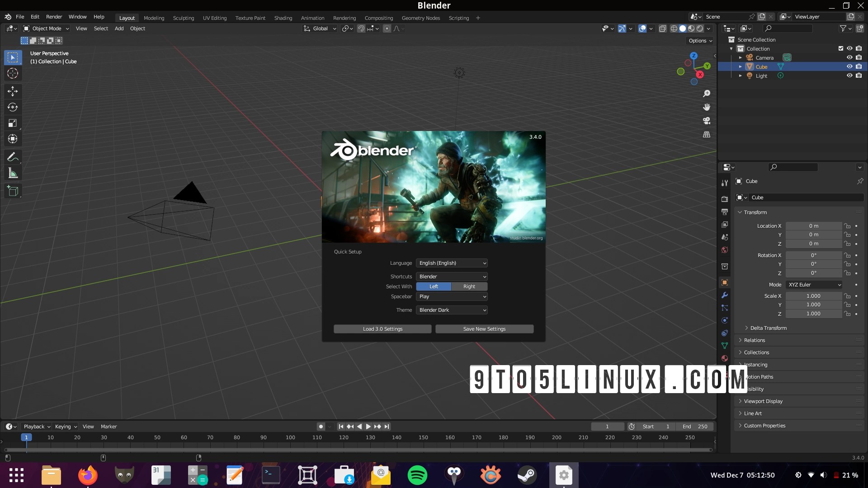Expand the Delta Transform section
Viewport: 868px width, 488px height.
click(767, 328)
